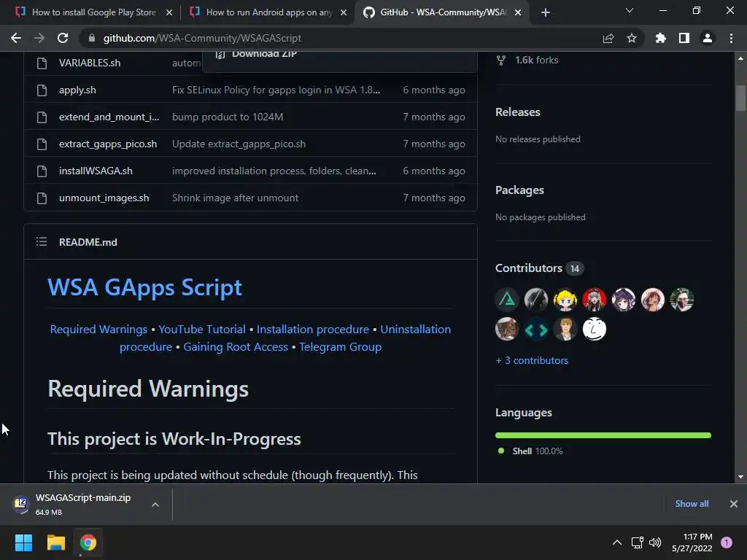Viewport: 747px width, 560px height.
Task: Jump to Gaining Root Access link
Action: pos(236,347)
